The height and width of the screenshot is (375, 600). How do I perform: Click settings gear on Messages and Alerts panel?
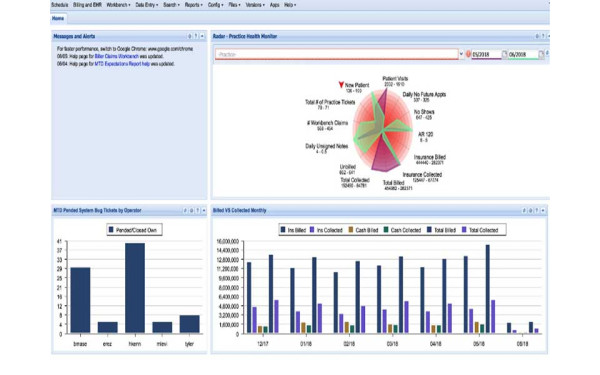coord(189,36)
